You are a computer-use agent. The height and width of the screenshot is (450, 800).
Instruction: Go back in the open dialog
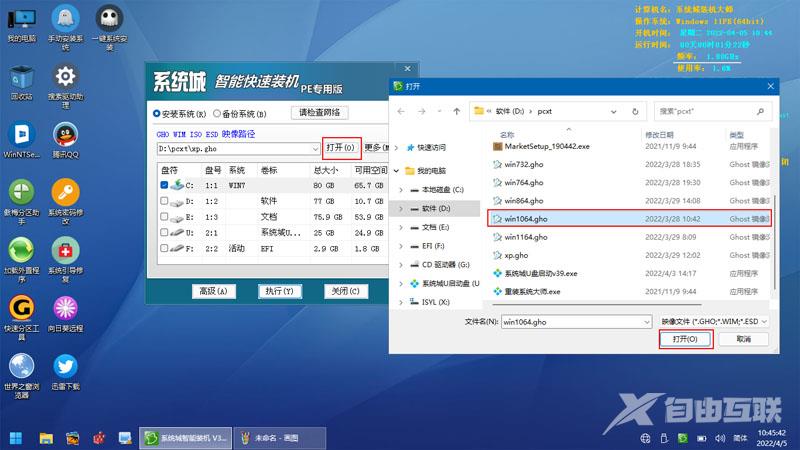tap(401, 111)
